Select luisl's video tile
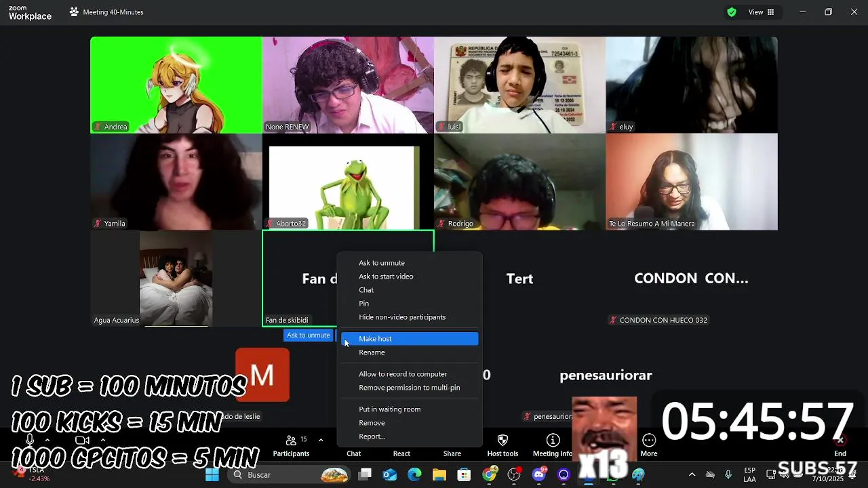This screenshot has width=868, height=488. (x=519, y=85)
